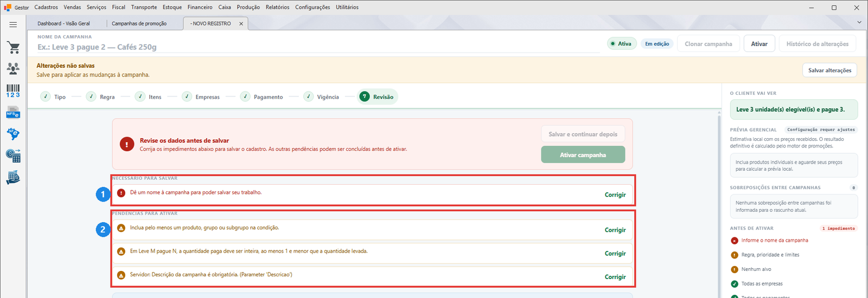This screenshot has height=298, width=868.
Task: Click the green Ativar campanha button
Action: [583, 155]
